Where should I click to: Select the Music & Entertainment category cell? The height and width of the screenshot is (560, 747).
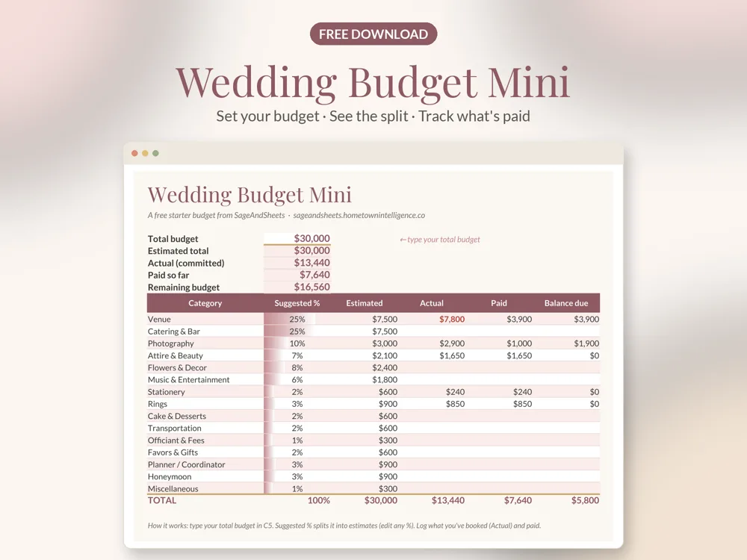tap(205, 379)
